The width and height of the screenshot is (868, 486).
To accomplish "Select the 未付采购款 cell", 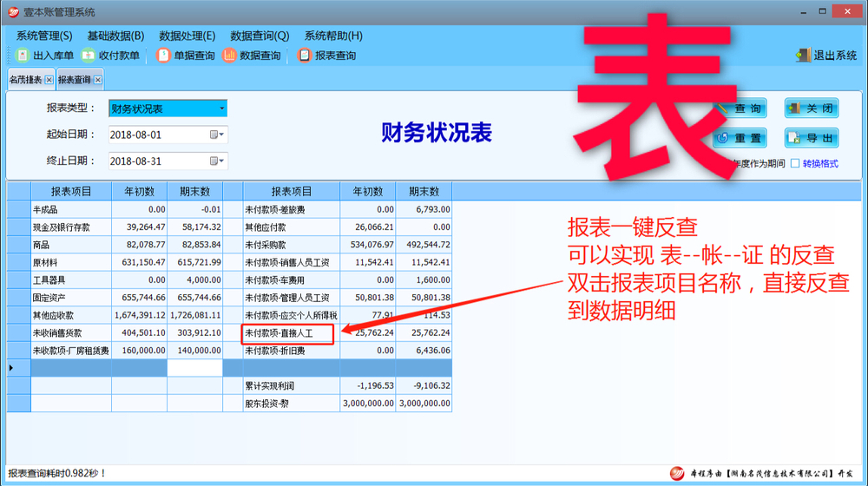I will [291, 245].
